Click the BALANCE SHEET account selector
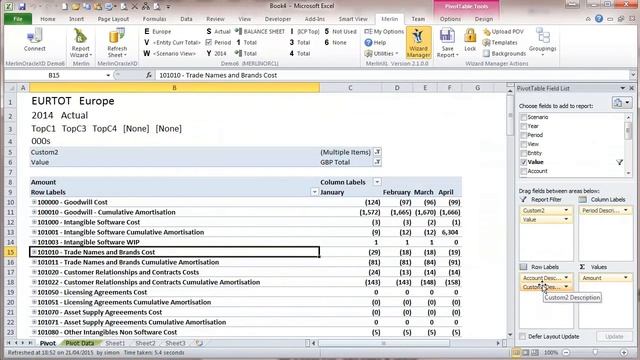Screen dimensions: 640x360 [x=260, y=31]
